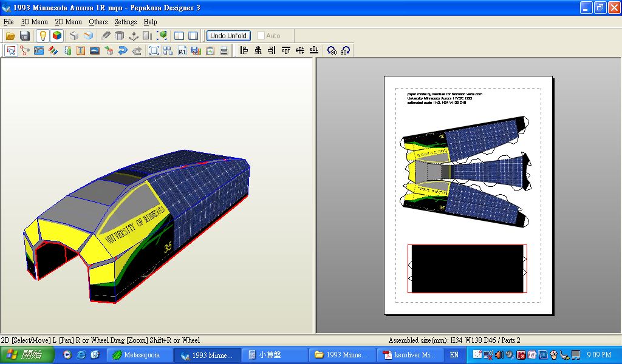Enable the Auto checkbox
622x364 pixels.
[x=261, y=36]
